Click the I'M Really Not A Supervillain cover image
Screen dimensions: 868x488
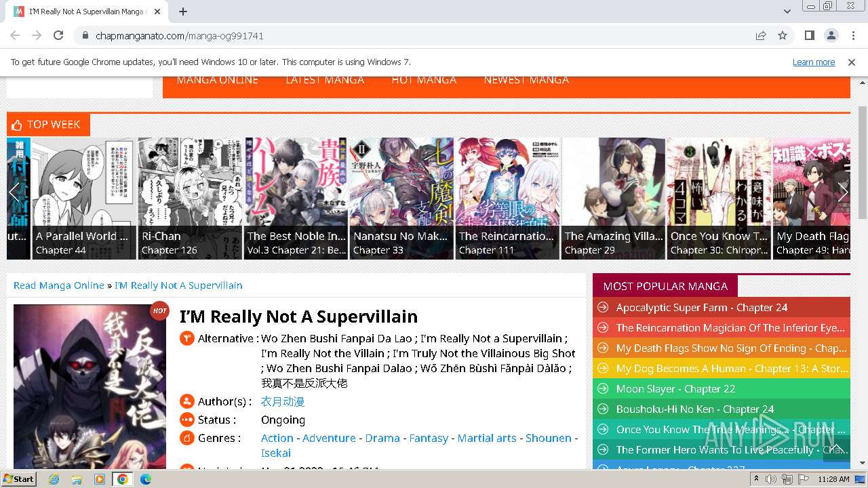click(x=90, y=386)
